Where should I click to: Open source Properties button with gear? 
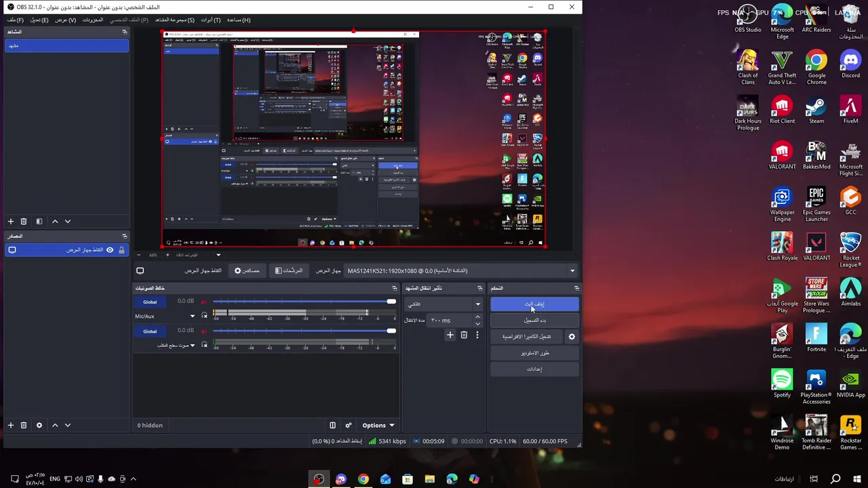247,270
